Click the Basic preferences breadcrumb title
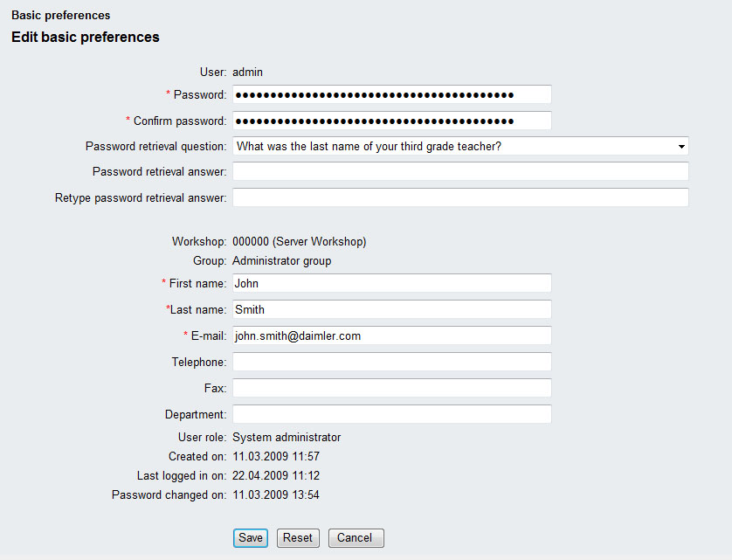The height and width of the screenshot is (560, 732). coord(61,16)
